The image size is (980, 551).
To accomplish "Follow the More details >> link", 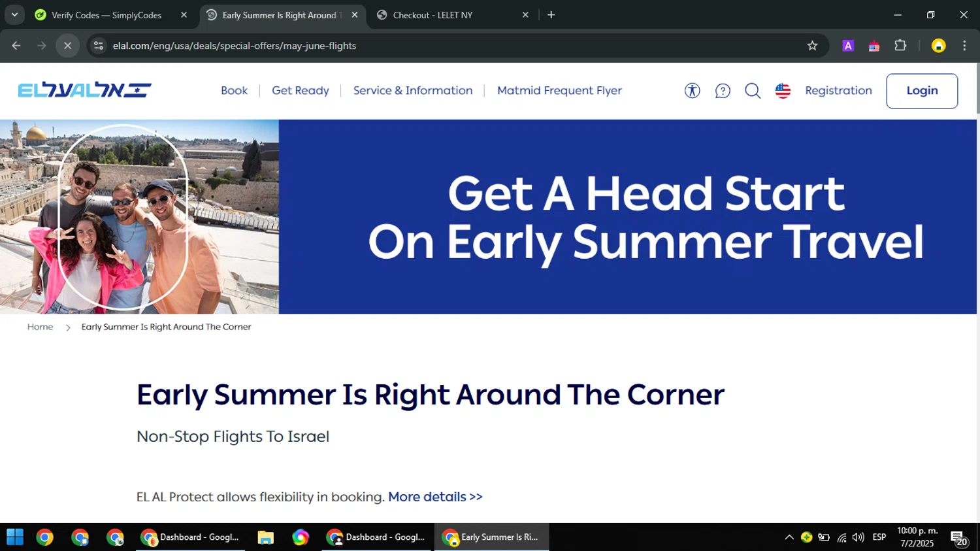I will click(x=435, y=497).
